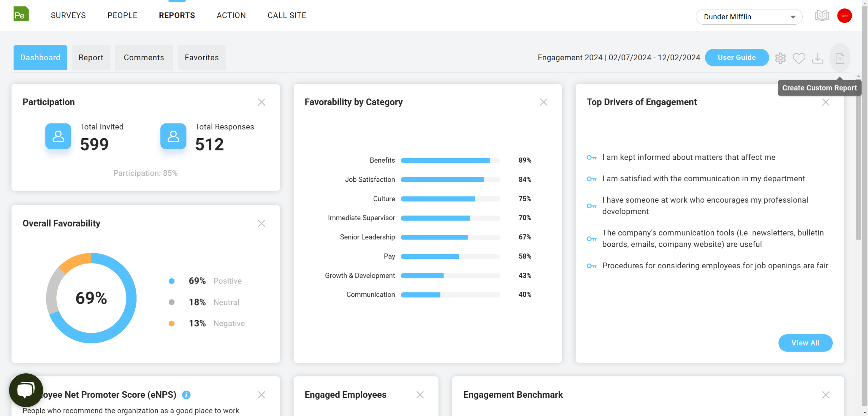Click the eNPS info icon
The width and height of the screenshot is (868, 416).
(186, 395)
